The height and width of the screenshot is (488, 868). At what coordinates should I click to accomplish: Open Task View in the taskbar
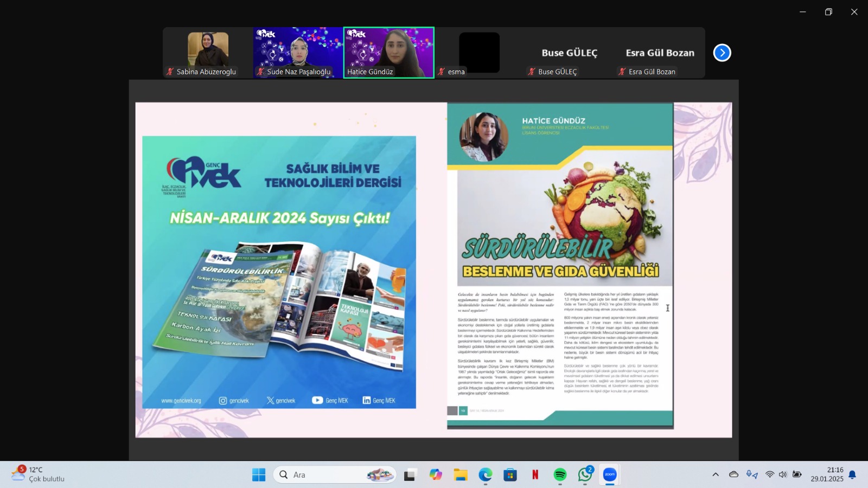click(x=410, y=475)
